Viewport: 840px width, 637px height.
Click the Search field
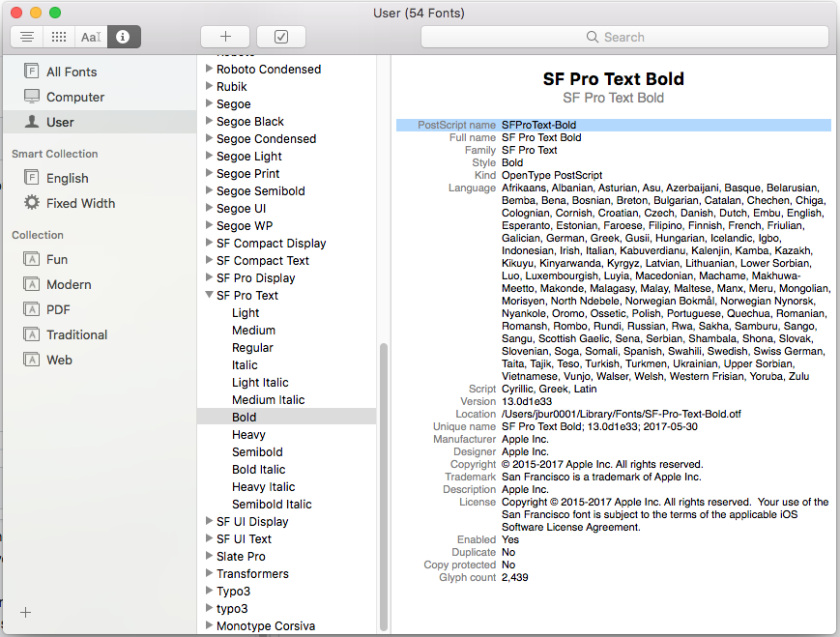coord(624,37)
